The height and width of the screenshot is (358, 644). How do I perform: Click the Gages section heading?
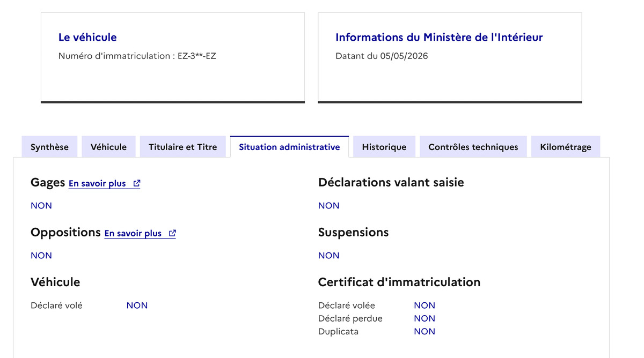click(x=48, y=182)
